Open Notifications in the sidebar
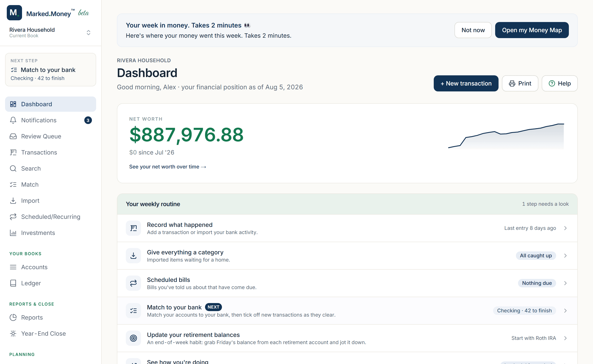This screenshot has height=364, width=593. coord(50,120)
